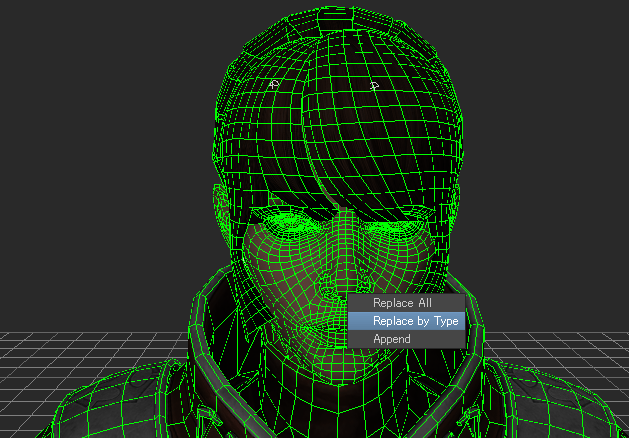Select Replace by Type menu entry

(x=406, y=321)
